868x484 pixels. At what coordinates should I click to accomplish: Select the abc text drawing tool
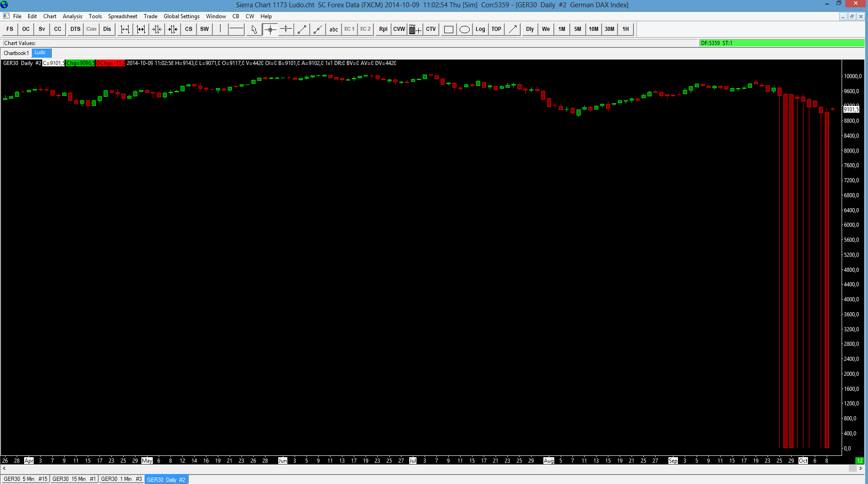334,29
